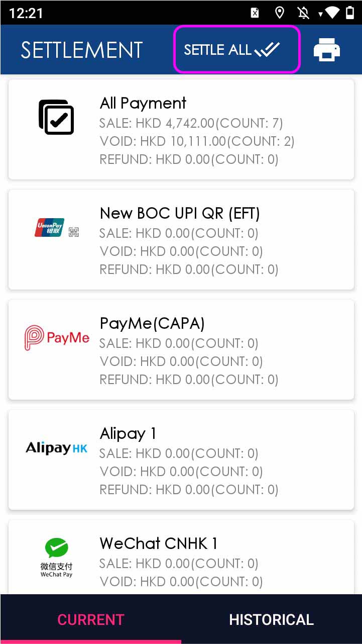Tap the UnionPay QR logo
362x644 pixels.
click(x=57, y=228)
